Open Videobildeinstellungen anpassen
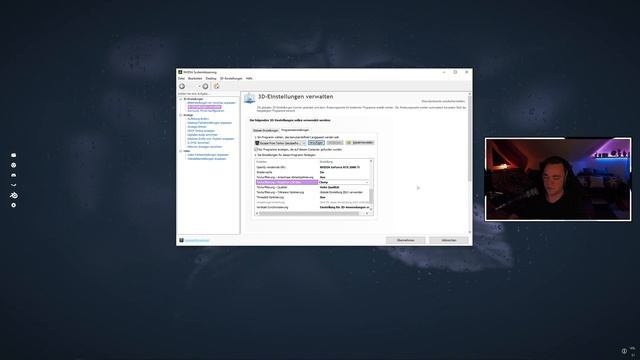The image size is (640, 360). coord(207,159)
